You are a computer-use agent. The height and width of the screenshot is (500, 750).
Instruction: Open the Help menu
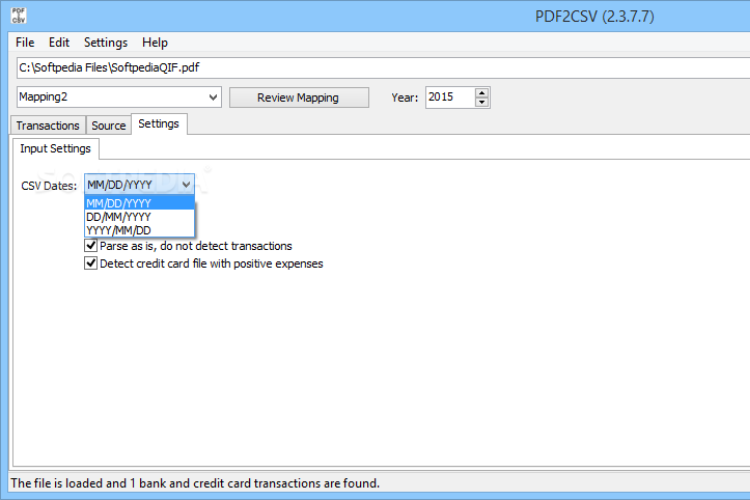point(155,43)
